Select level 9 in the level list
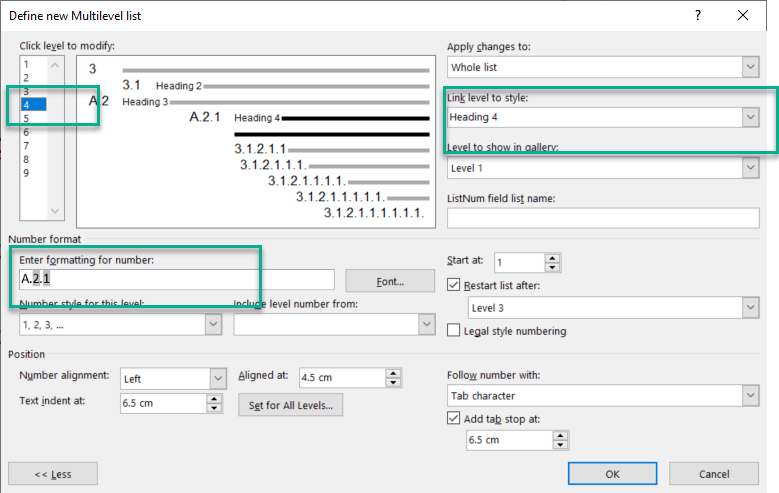Screen dimensions: 779x493 [x=26, y=173]
